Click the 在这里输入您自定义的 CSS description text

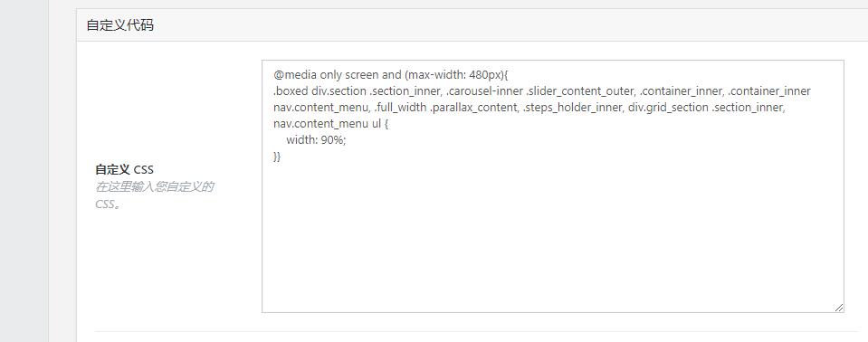point(155,195)
